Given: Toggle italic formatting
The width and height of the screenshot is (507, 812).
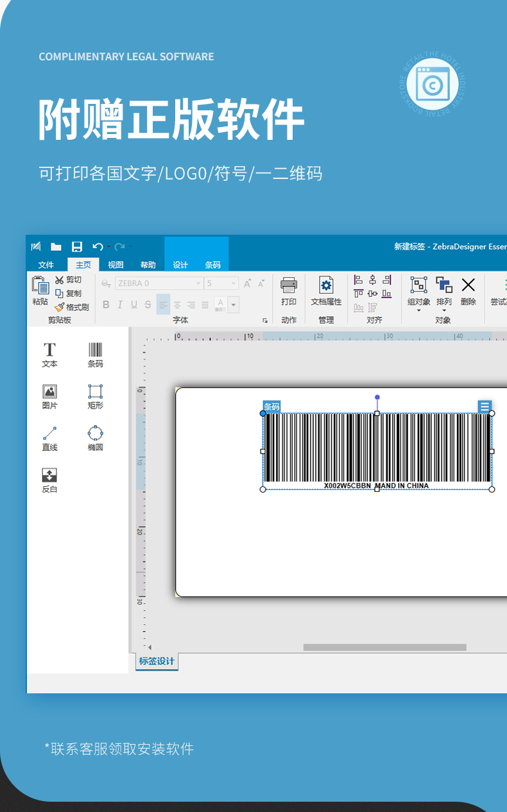Looking at the screenshot, I should pyautogui.click(x=120, y=305).
